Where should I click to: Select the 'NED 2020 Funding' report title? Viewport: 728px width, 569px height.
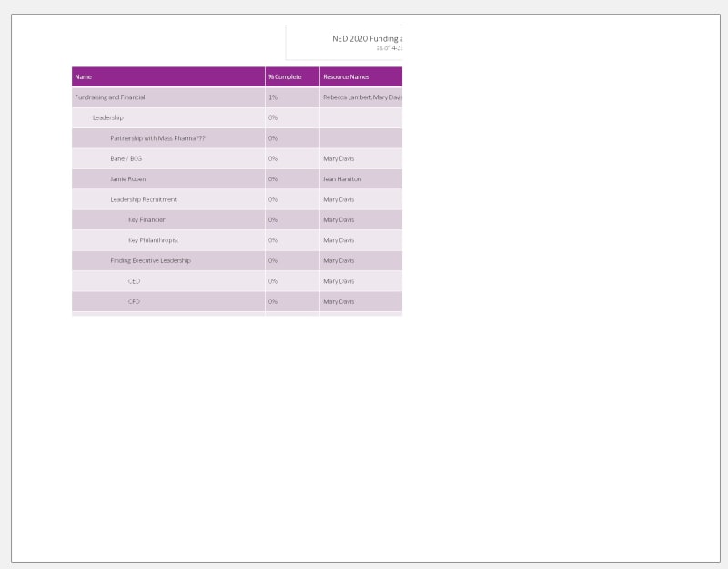click(368, 38)
